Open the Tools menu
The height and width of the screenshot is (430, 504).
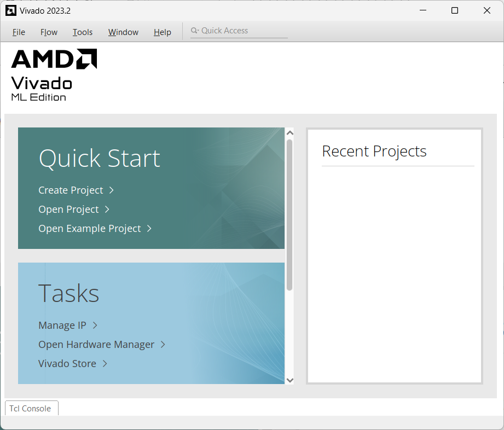tap(83, 32)
